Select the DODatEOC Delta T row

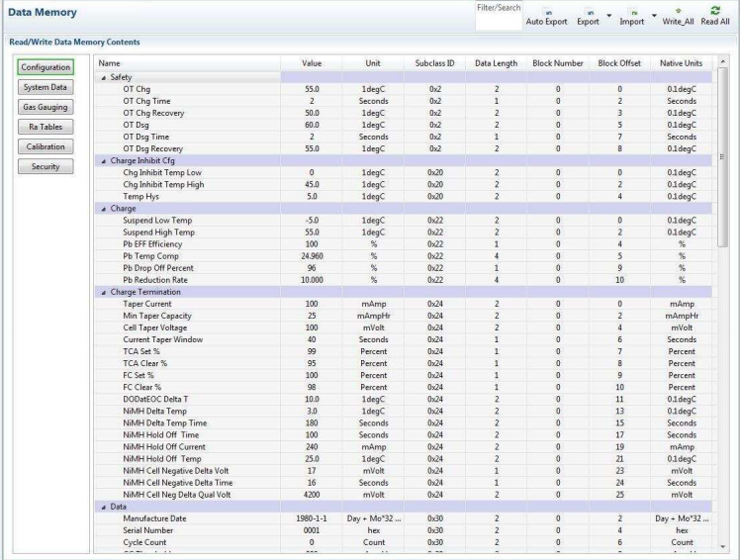403,400
